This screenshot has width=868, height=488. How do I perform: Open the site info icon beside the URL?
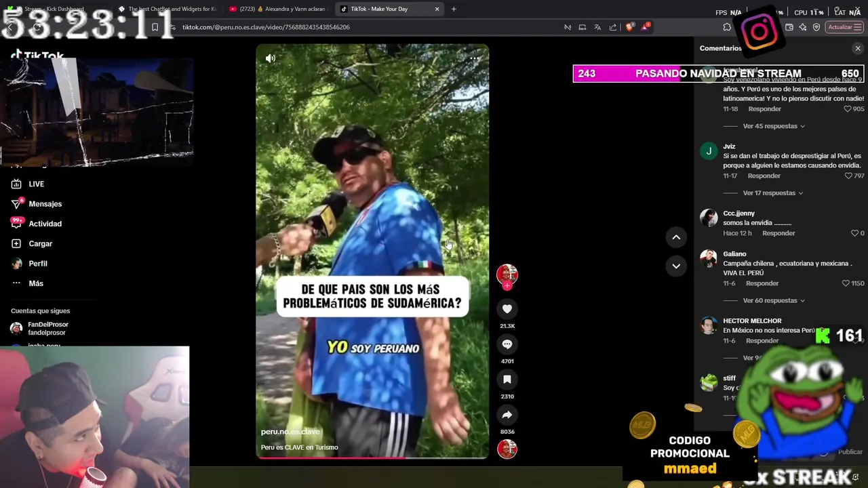tap(173, 27)
